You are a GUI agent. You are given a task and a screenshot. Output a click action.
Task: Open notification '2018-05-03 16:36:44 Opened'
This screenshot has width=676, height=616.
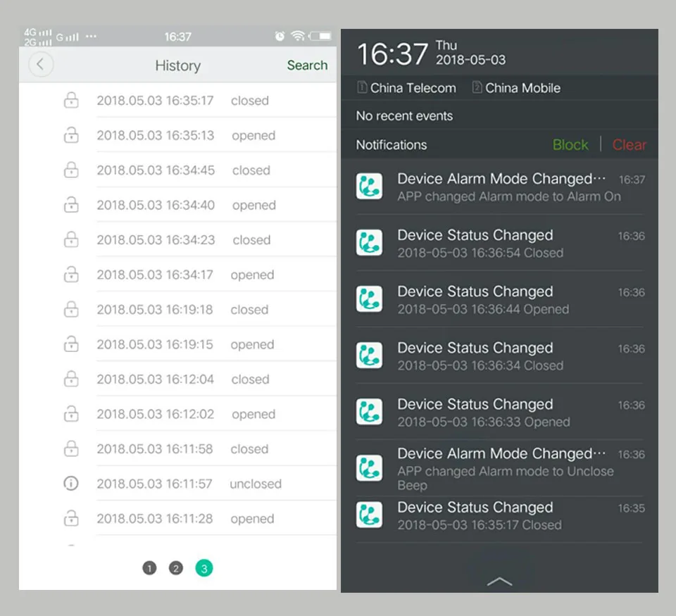(500, 300)
